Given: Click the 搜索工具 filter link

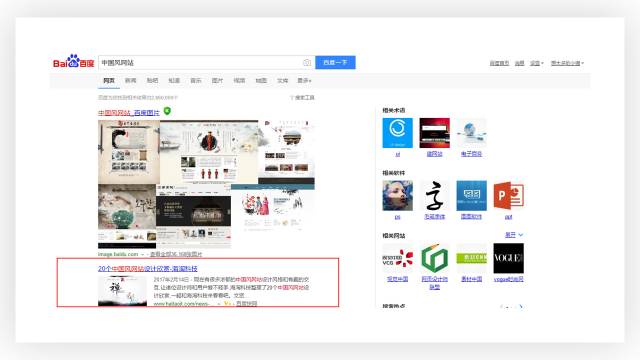Looking at the screenshot, I should tap(302, 98).
